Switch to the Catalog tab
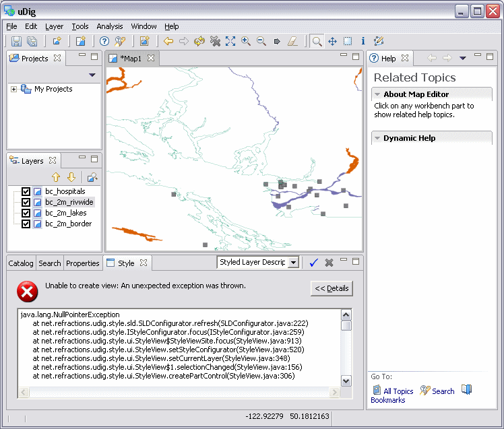 [21, 263]
